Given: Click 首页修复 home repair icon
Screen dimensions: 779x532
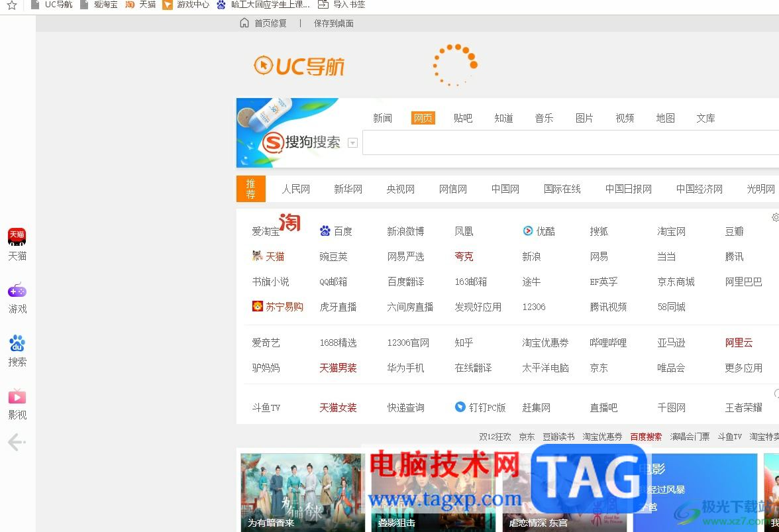Looking at the screenshot, I should (244, 23).
